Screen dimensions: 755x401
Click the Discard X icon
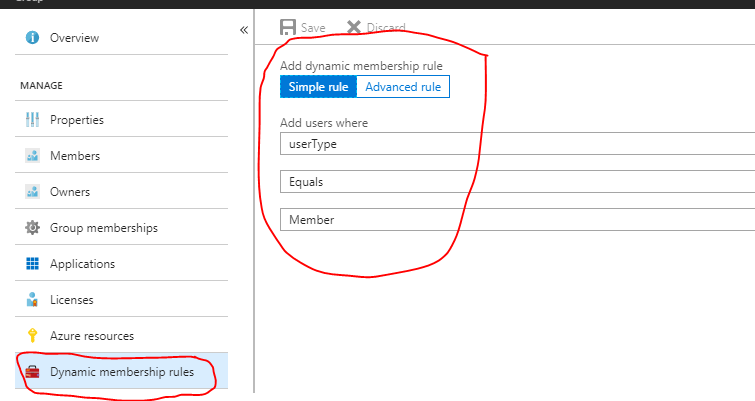353,28
